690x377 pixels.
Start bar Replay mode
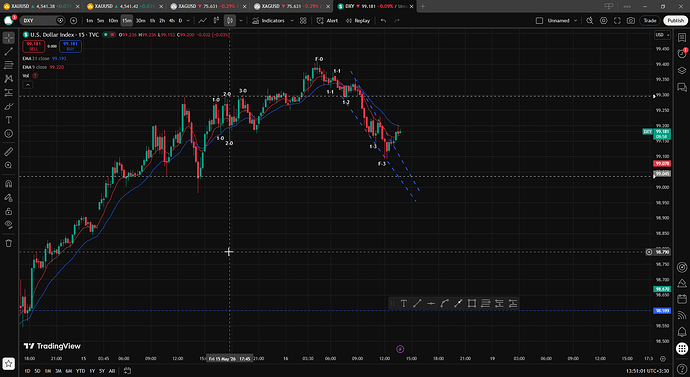tap(358, 21)
